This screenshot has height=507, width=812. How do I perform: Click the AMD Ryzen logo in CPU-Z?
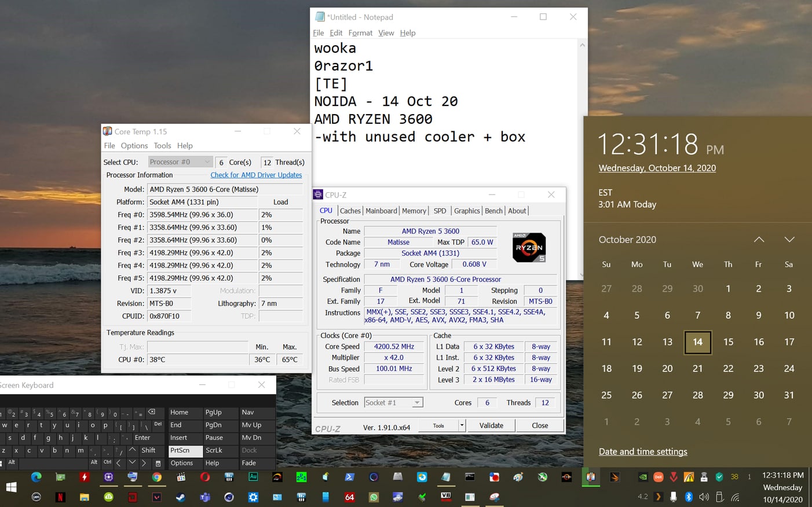pyautogui.click(x=529, y=248)
